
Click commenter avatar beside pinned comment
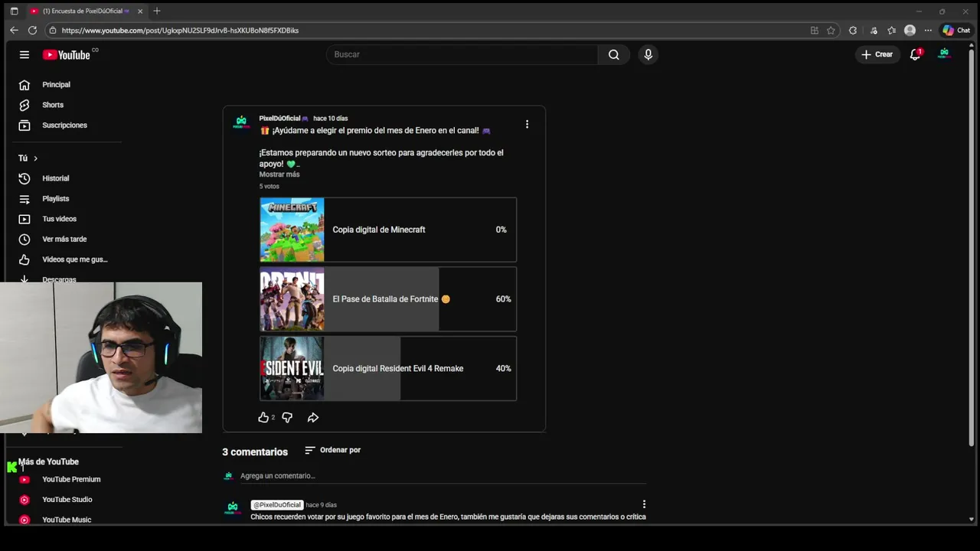tap(233, 509)
